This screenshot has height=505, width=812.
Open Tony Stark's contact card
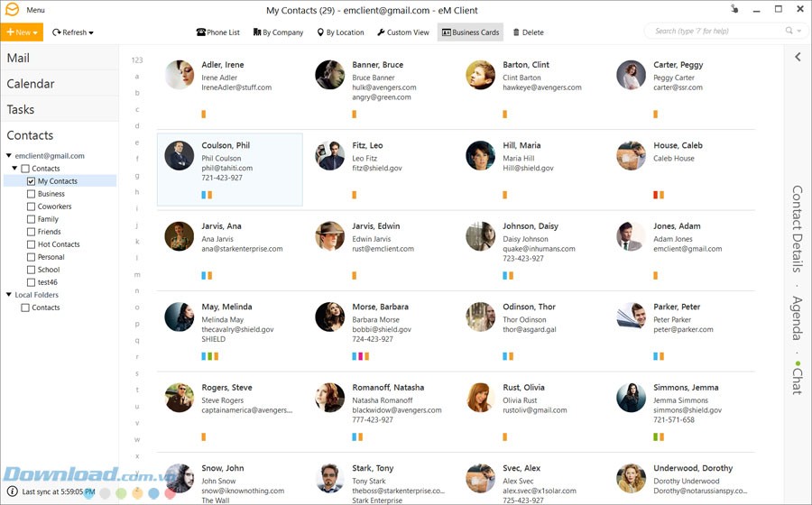[x=381, y=482]
